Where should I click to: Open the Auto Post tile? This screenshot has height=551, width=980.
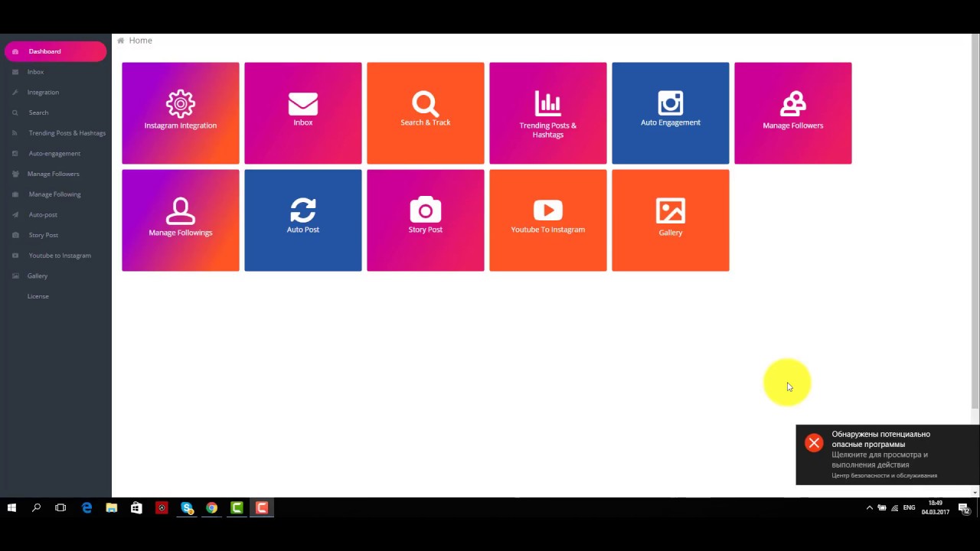click(303, 220)
